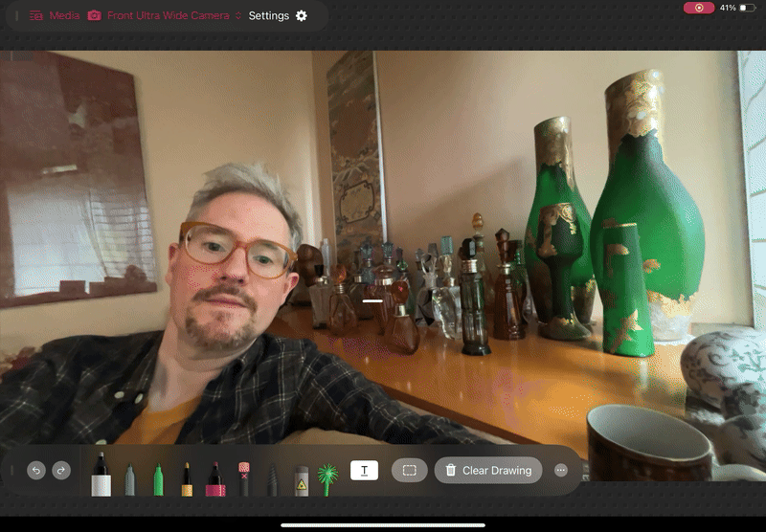Select the dark spiral pencil tool
This screenshot has width=766, height=532.
pyautogui.click(x=272, y=480)
